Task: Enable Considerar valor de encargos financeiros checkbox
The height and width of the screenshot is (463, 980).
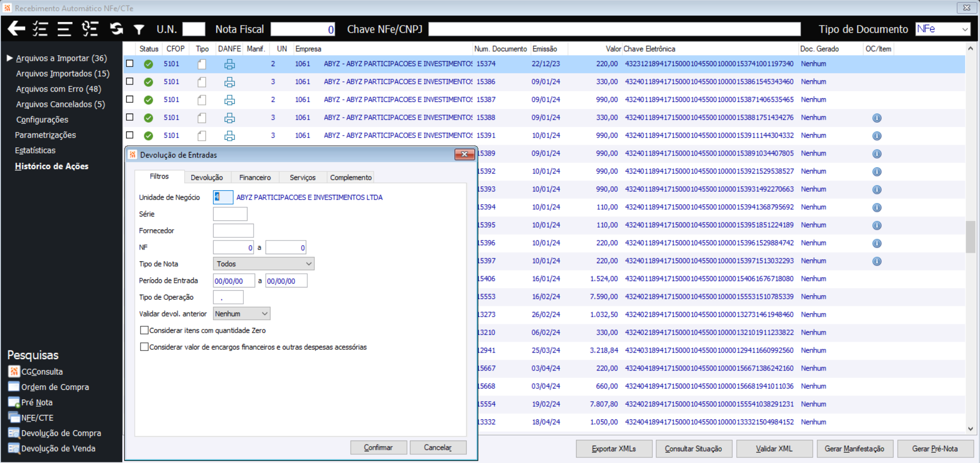Action: (x=144, y=347)
